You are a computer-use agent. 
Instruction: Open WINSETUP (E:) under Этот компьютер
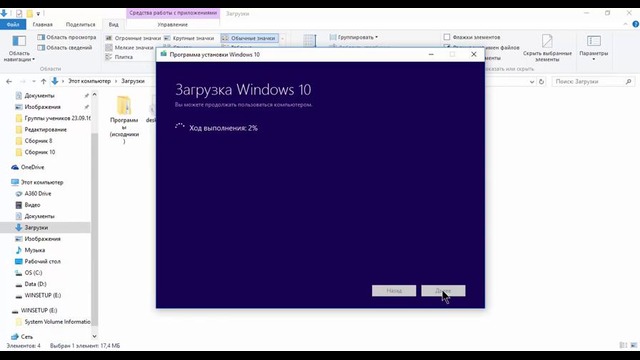[x=42, y=296]
